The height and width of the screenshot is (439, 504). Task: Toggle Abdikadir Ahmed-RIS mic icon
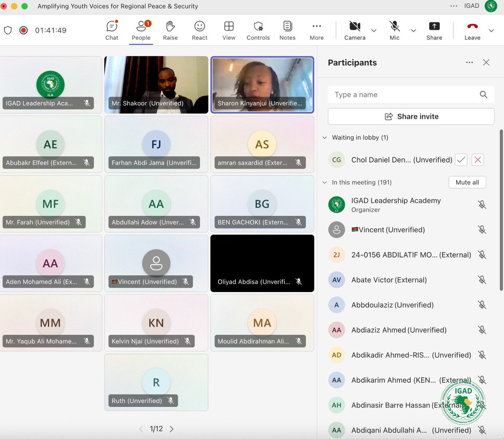coord(482,355)
